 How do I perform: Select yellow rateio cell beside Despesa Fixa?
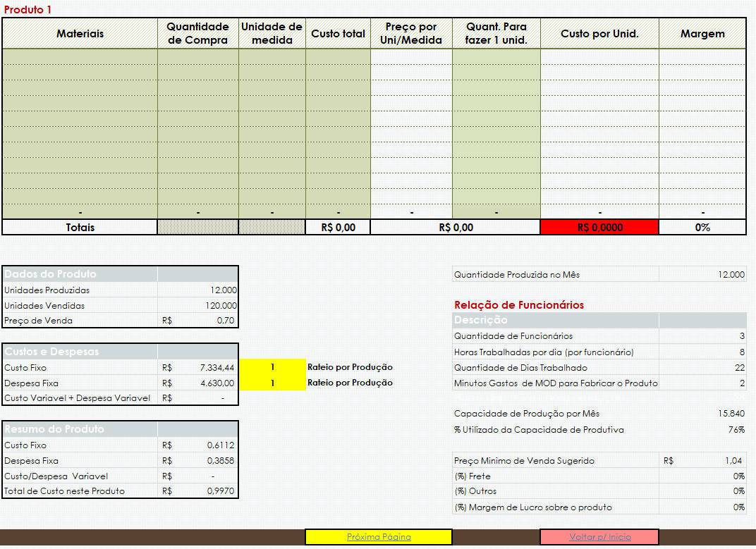272,383
